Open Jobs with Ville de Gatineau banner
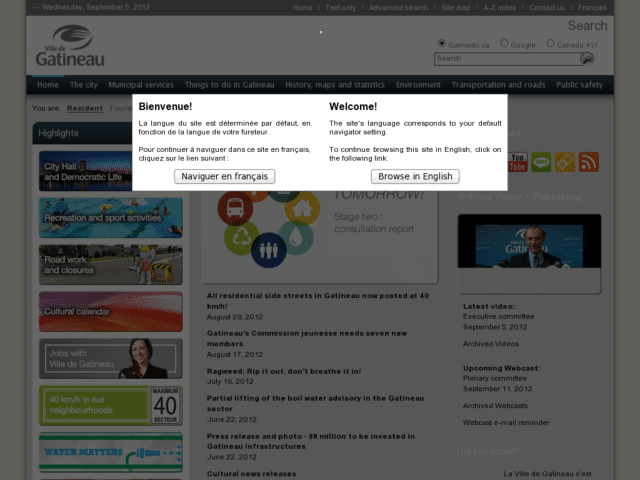The image size is (640, 480). (111, 358)
